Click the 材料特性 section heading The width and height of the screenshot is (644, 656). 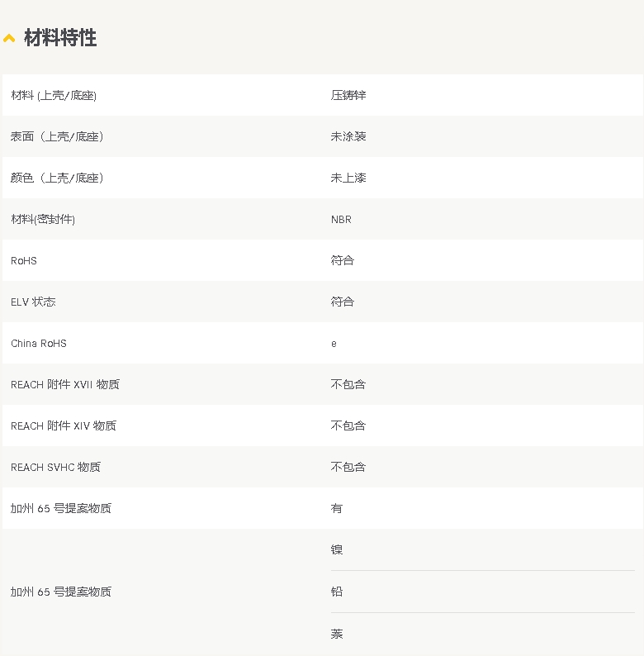point(60,38)
